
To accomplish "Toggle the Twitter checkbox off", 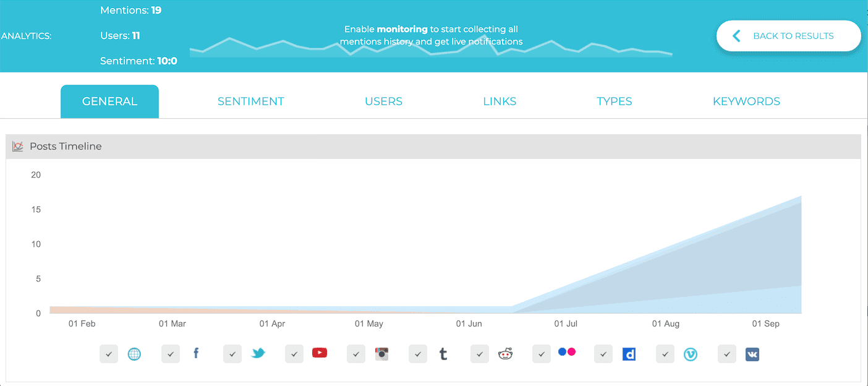I will (232, 354).
